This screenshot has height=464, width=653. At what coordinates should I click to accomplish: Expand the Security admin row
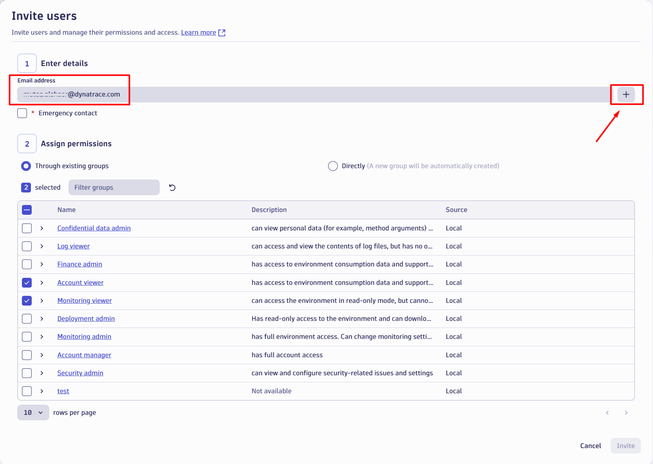point(42,373)
